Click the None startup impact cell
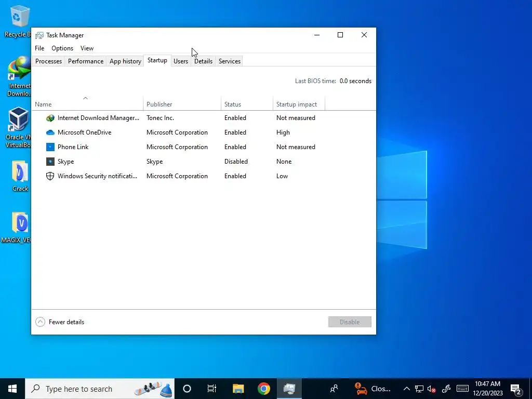 [284, 162]
